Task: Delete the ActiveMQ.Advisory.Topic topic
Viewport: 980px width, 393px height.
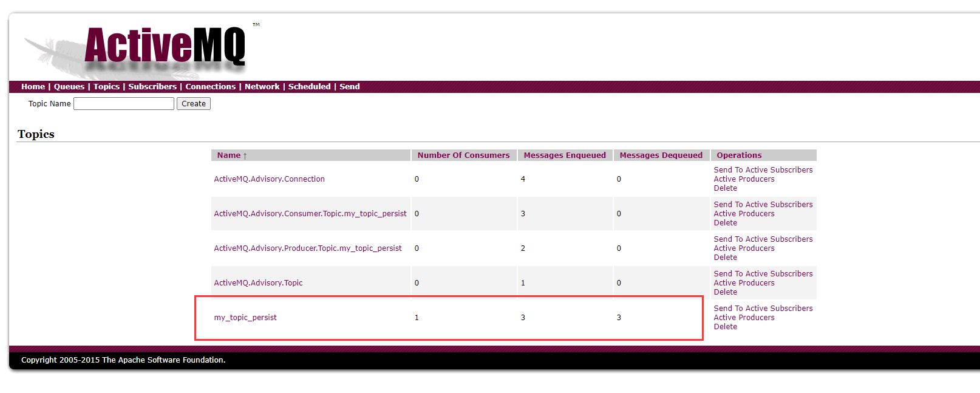Action: [726, 292]
